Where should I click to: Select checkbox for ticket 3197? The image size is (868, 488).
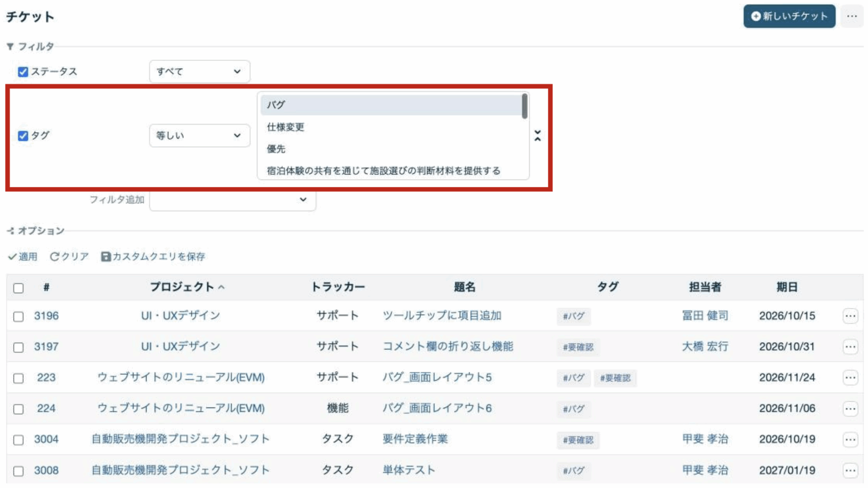click(x=19, y=347)
